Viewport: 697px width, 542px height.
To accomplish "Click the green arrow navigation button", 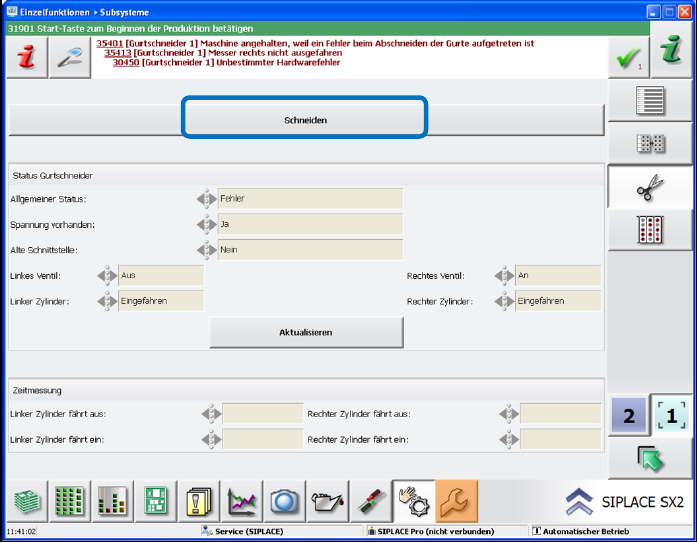I will [651, 459].
